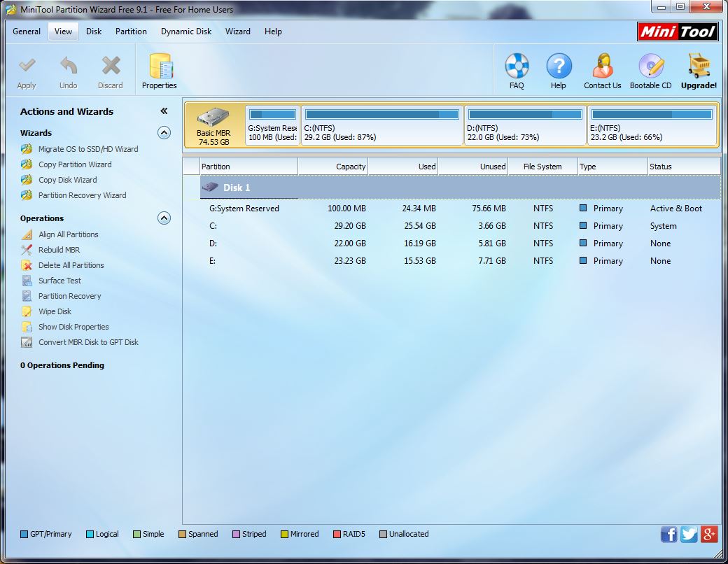This screenshot has height=564, width=728.
Task: Open the Contact Us icon
Action: coord(603,66)
